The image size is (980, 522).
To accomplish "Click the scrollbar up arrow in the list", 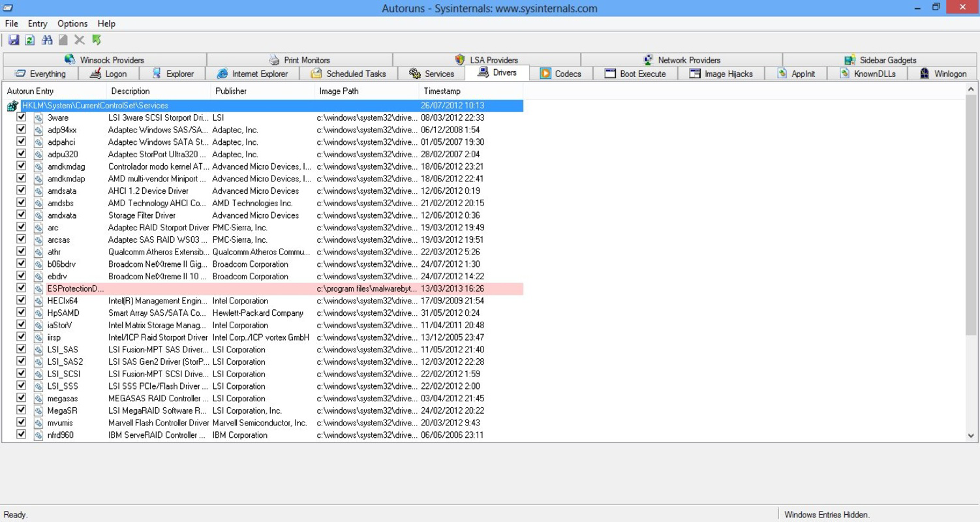I will pyautogui.click(x=971, y=89).
